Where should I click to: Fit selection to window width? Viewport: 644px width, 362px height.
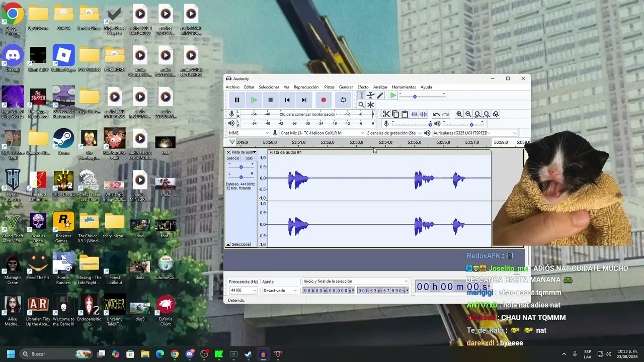[477, 114]
